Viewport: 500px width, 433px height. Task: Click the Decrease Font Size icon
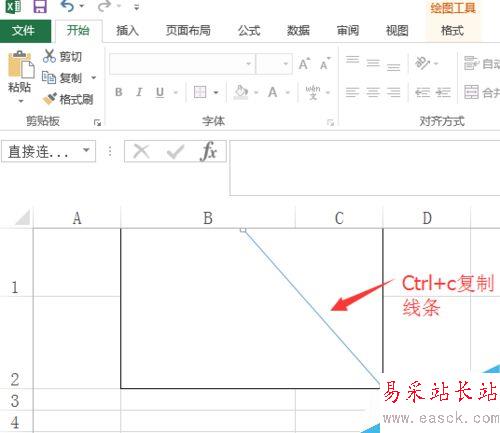click(325, 64)
